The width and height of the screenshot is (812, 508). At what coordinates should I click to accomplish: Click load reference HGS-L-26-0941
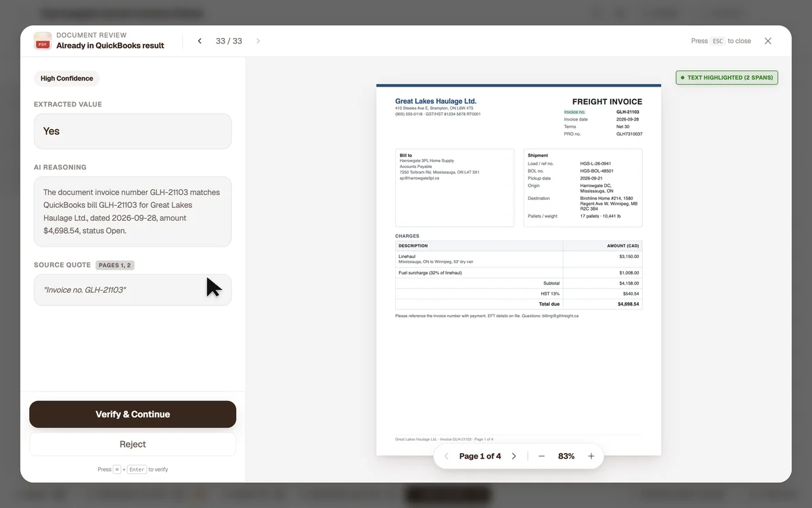(x=596, y=164)
